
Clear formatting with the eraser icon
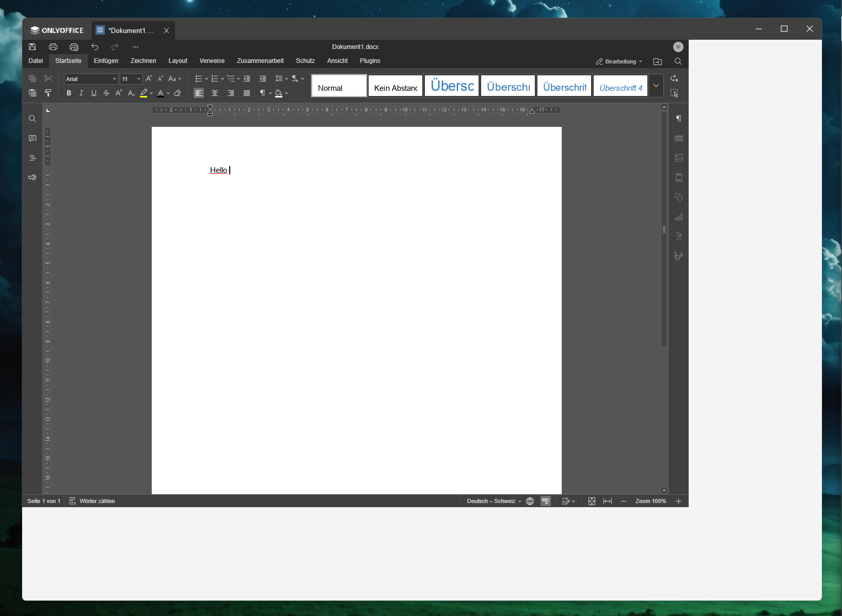pyautogui.click(x=178, y=93)
